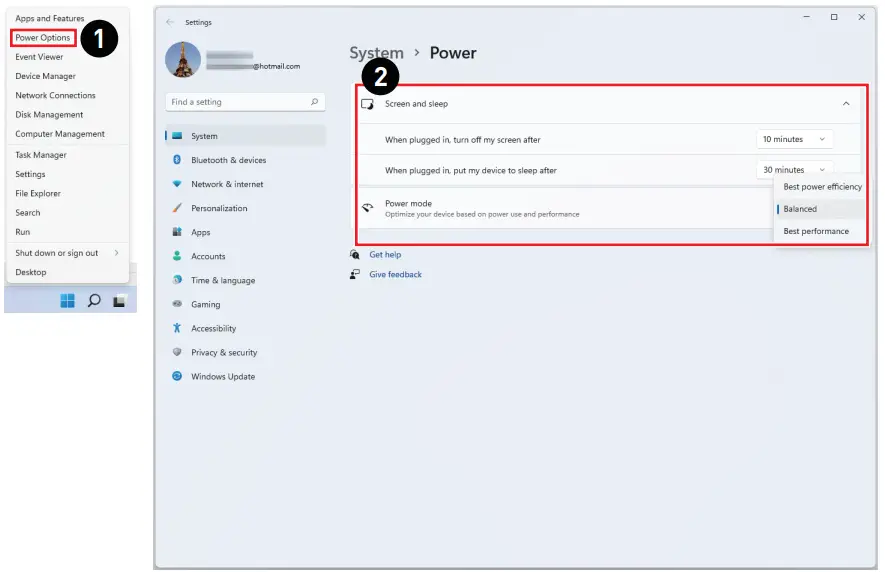Open the 10 minutes screen-off dropdown
The width and height of the screenshot is (885, 572).
click(x=794, y=139)
